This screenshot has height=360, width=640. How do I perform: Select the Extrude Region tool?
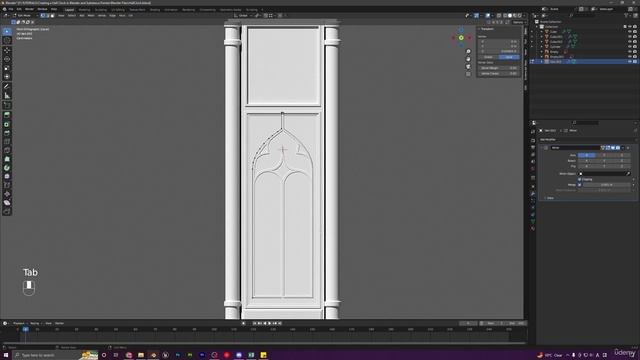tap(7, 115)
